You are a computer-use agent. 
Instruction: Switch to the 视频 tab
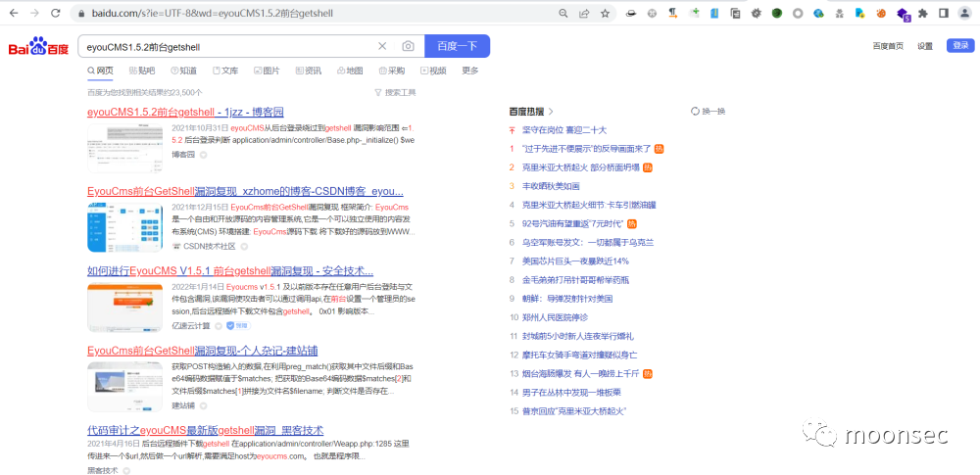point(433,71)
